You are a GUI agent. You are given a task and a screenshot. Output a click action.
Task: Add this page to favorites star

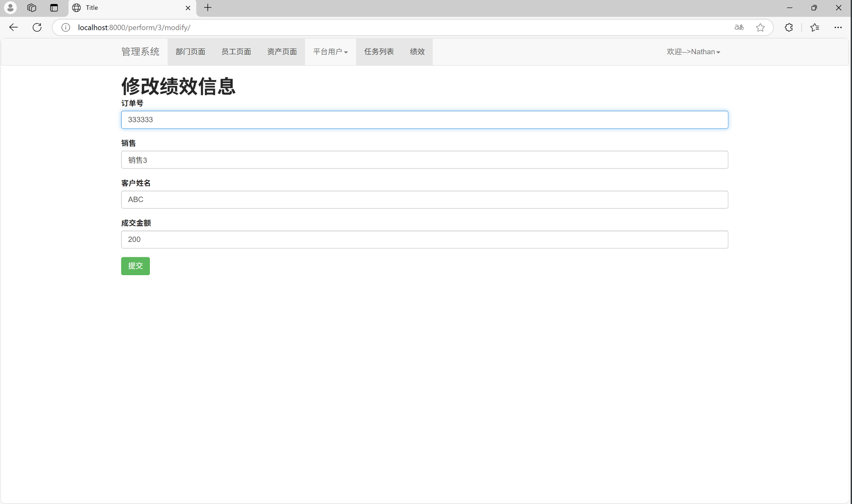point(760,28)
